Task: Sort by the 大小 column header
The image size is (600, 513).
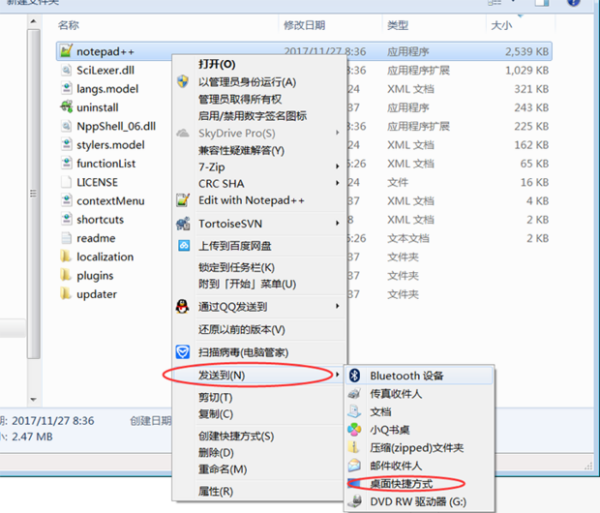Action: (x=502, y=25)
